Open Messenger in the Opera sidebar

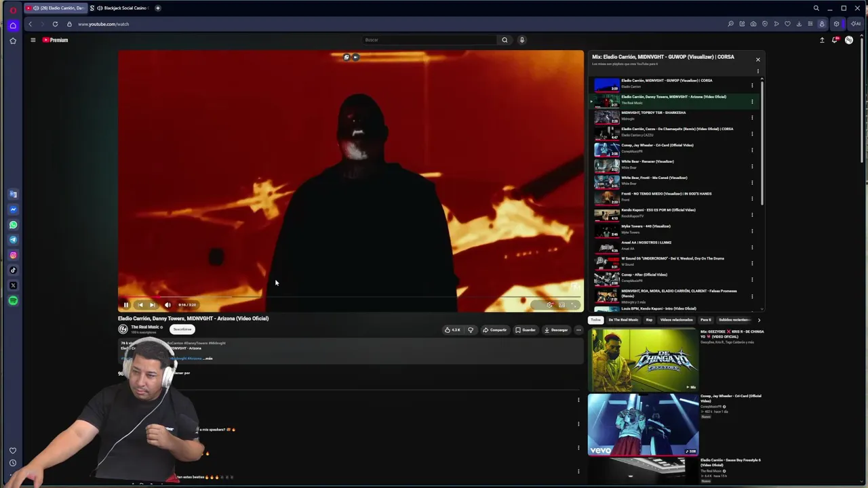click(13, 209)
